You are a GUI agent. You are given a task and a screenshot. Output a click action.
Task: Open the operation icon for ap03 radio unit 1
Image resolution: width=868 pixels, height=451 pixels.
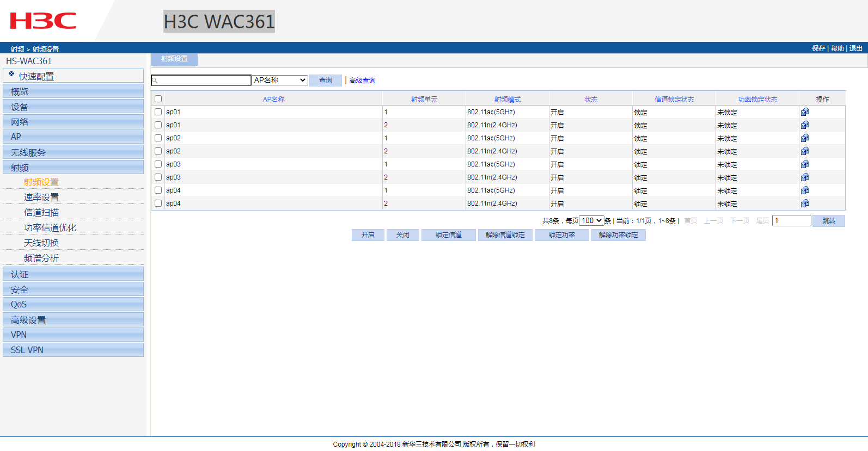[805, 164]
